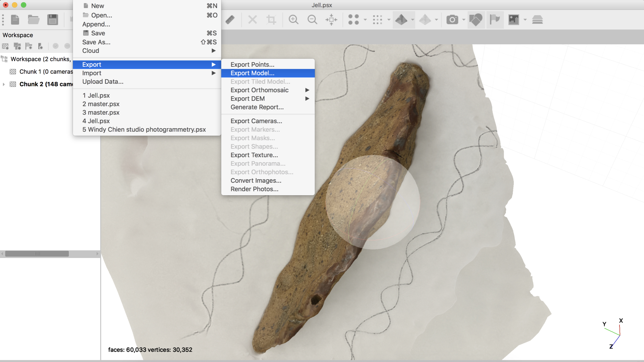
Task: Choose Export Model from the submenu
Action: tap(252, 73)
